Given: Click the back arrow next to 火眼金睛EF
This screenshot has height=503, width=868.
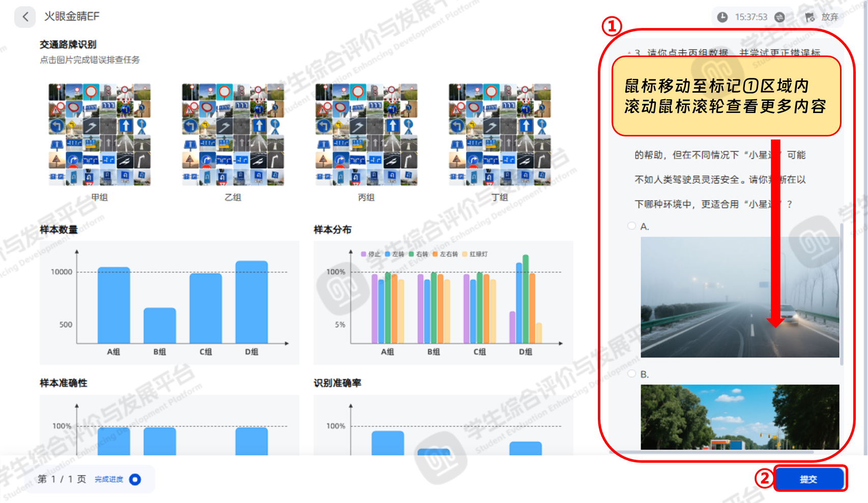Looking at the screenshot, I should (25, 17).
